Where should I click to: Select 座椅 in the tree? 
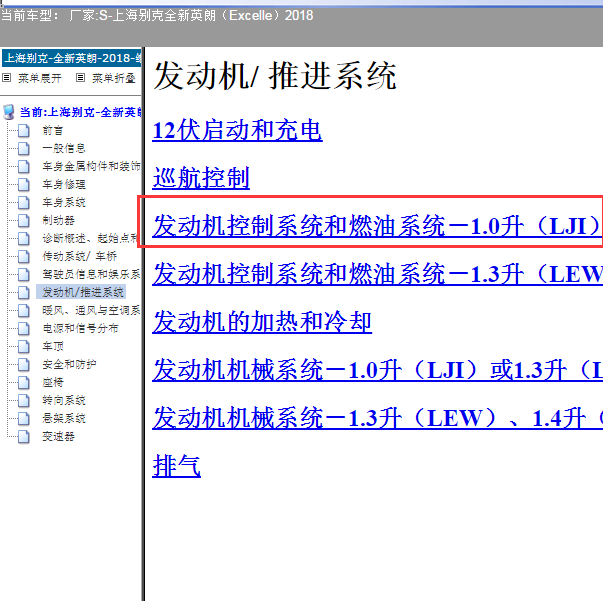(x=53, y=383)
